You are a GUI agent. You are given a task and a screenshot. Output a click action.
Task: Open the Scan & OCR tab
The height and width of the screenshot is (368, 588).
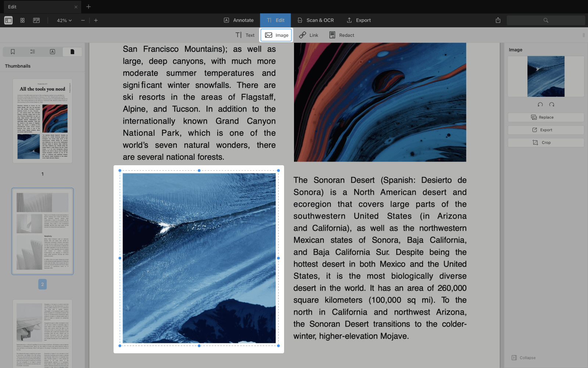(315, 20)
